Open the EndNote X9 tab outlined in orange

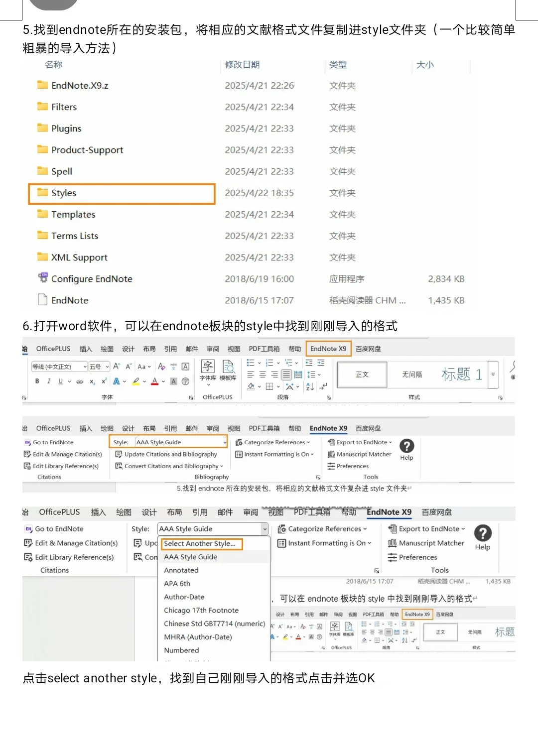point(328,349)
